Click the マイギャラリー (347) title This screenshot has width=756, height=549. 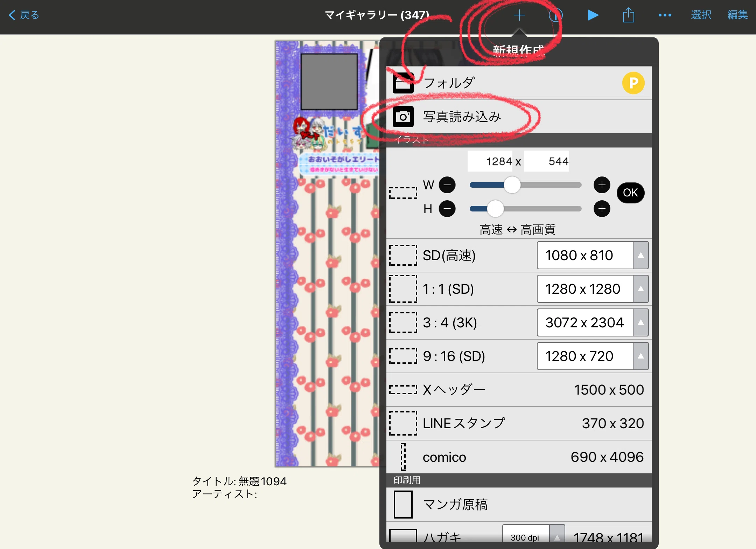(377, 15)
